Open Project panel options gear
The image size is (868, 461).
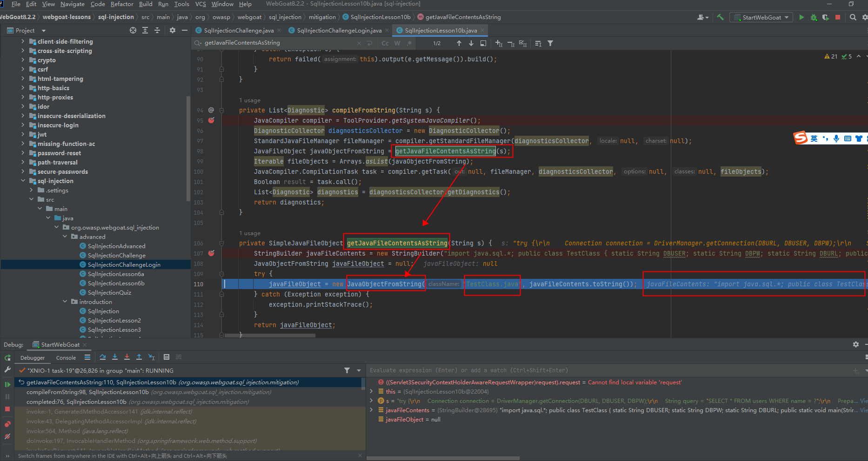tap(173, 30)
